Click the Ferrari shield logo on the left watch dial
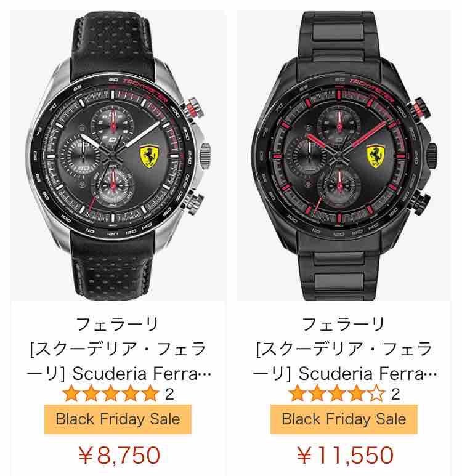Image resolution: width=462 pixels, height=476 pixels. tap(149, 157)
